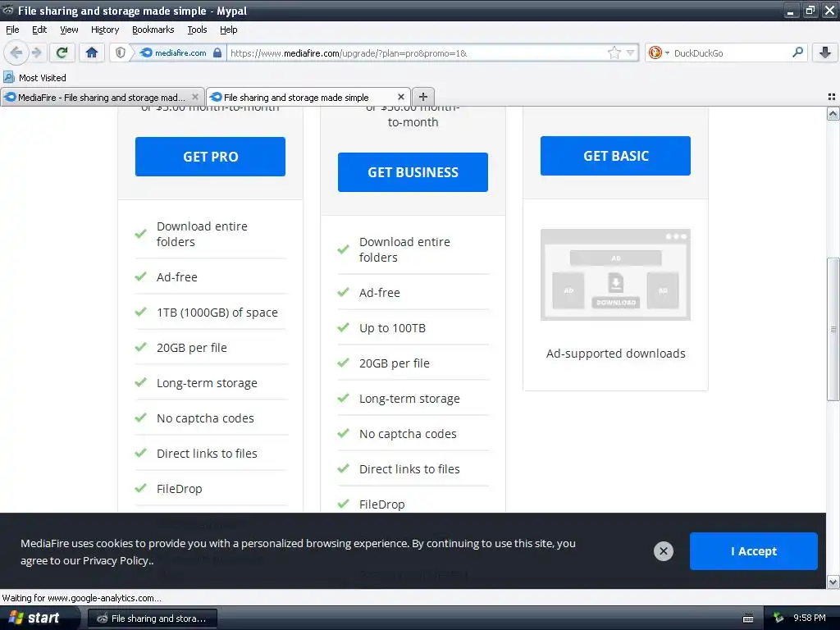Viewport: 840px width, 630px height.
Task: Click the Pro plan 'Ad-free' checkmark
Action: (141, 276)
